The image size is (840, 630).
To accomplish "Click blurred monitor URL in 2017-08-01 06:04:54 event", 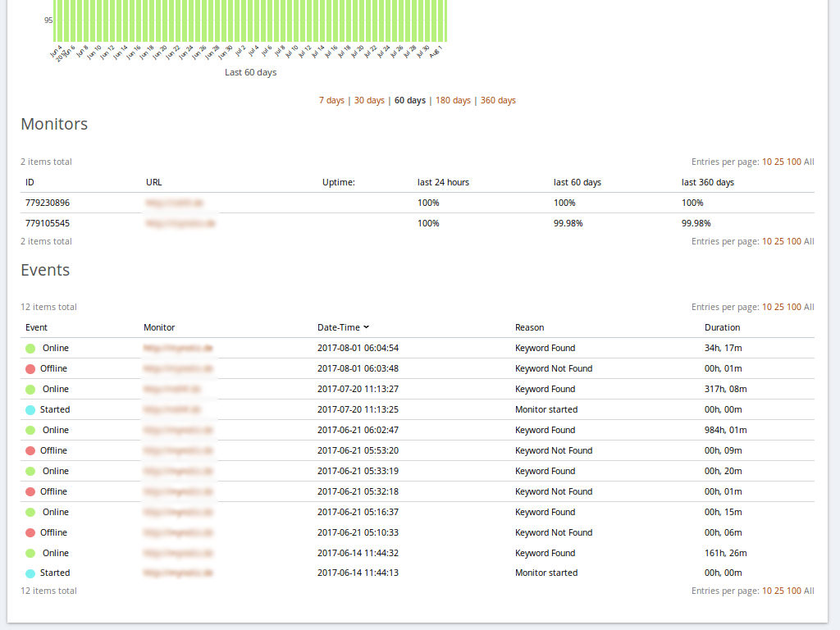I will pos(178,348).
